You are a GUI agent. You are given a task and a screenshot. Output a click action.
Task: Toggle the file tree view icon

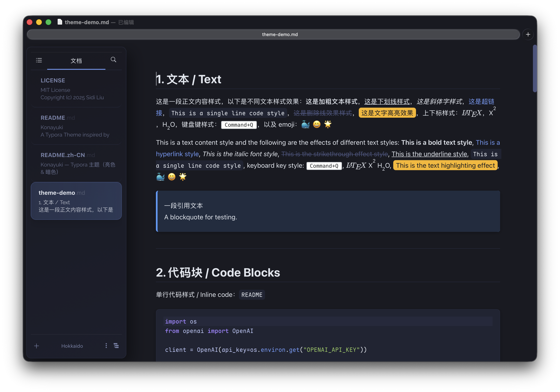(x=116, y=346)
